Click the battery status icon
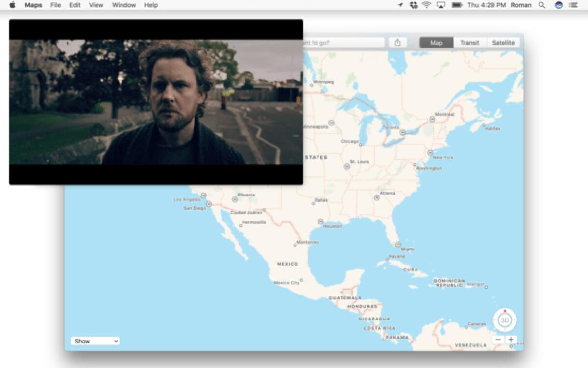Image resolution: width=588 pixels, height=368 pixels. point(457,5)
